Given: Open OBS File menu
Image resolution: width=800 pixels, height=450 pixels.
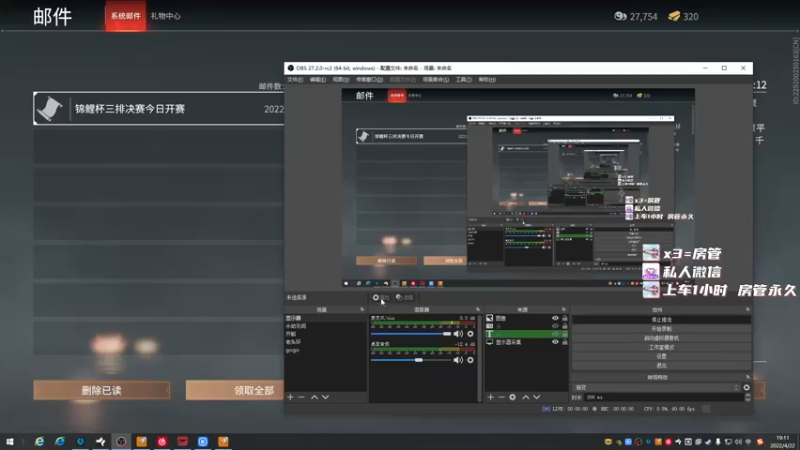Looking at the screenshot, I should click(295, 80).
